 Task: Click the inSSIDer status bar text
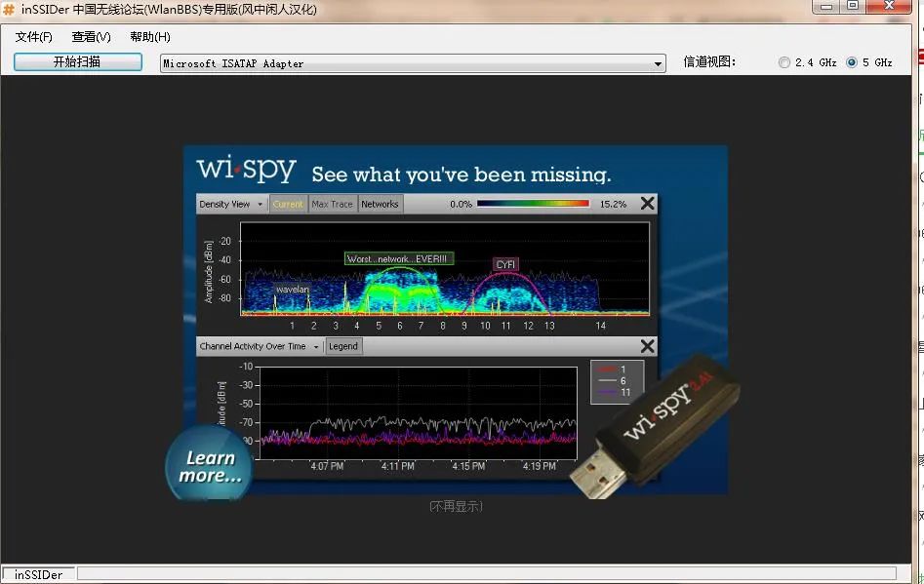pos(38,574)
